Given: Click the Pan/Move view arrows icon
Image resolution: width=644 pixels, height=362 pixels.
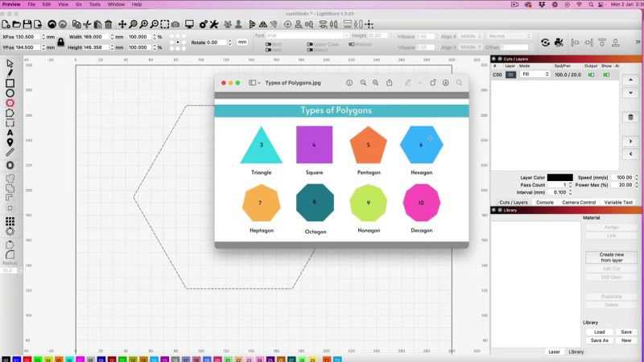Looking at the screenshot, I should pyautogui.click(x=122, y=25).
